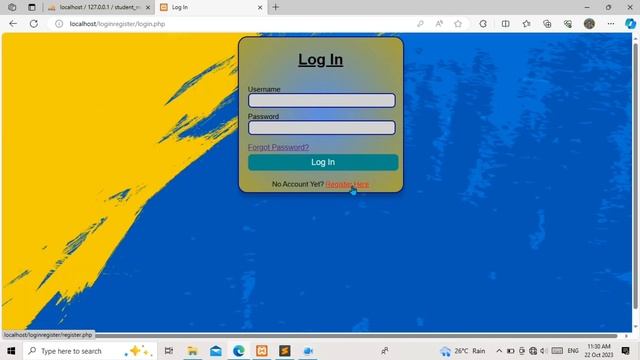Open the weather widget showing Rain
The height and width of the screenshot is (360, 640).
462,351
